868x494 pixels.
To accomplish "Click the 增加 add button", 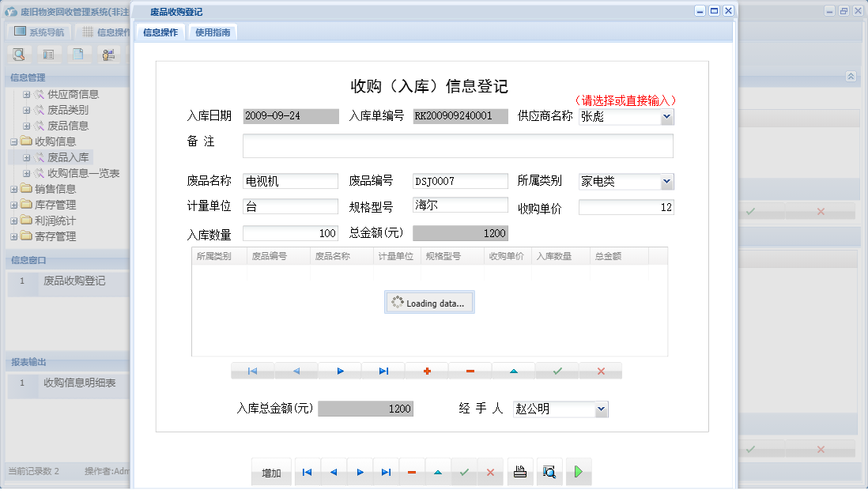I will (271, 471).
